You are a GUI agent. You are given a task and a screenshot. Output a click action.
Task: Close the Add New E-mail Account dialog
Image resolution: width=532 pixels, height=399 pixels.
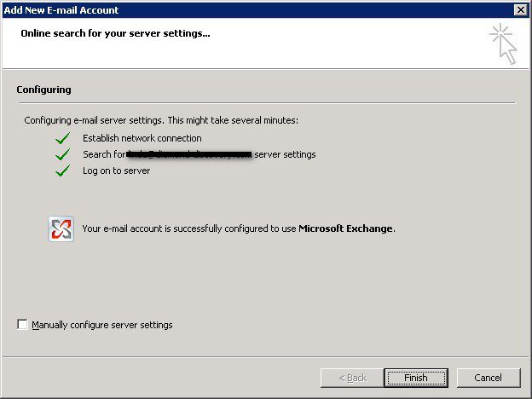tap(520, 10)
